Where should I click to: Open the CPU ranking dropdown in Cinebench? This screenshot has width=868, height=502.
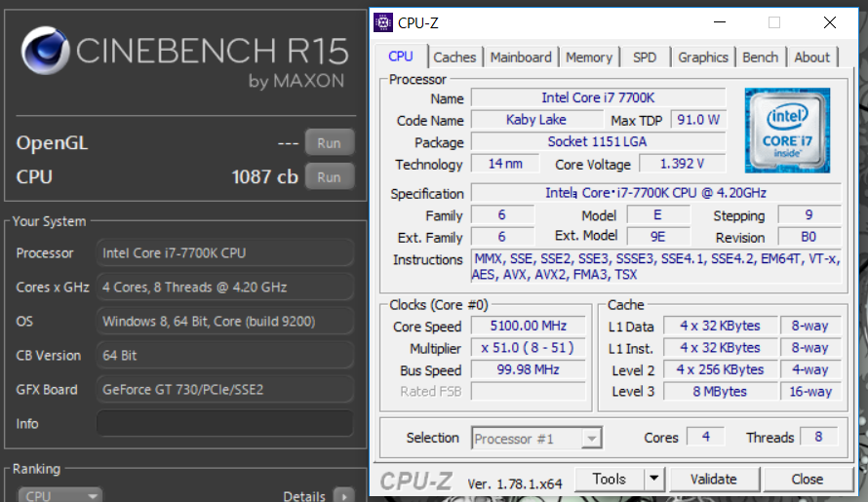[60, 495]
